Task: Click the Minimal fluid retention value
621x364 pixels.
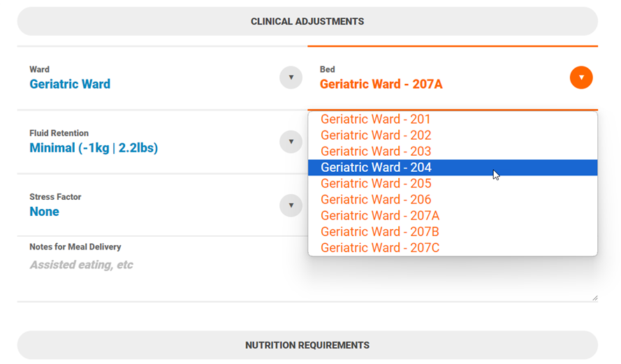Action: point(94,148)
